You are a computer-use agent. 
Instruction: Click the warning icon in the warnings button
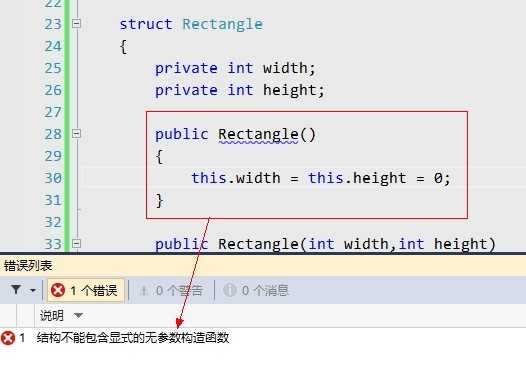coord(144,290)
